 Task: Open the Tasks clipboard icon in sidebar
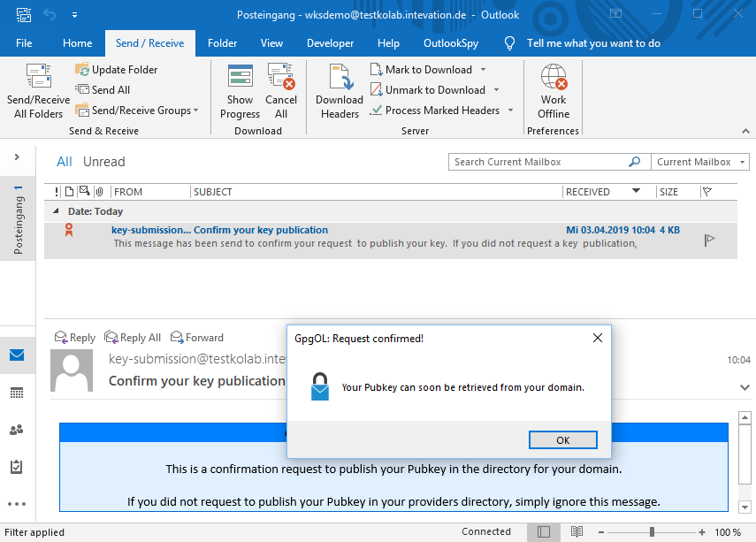pyautogui.click(x=17, y=467)
